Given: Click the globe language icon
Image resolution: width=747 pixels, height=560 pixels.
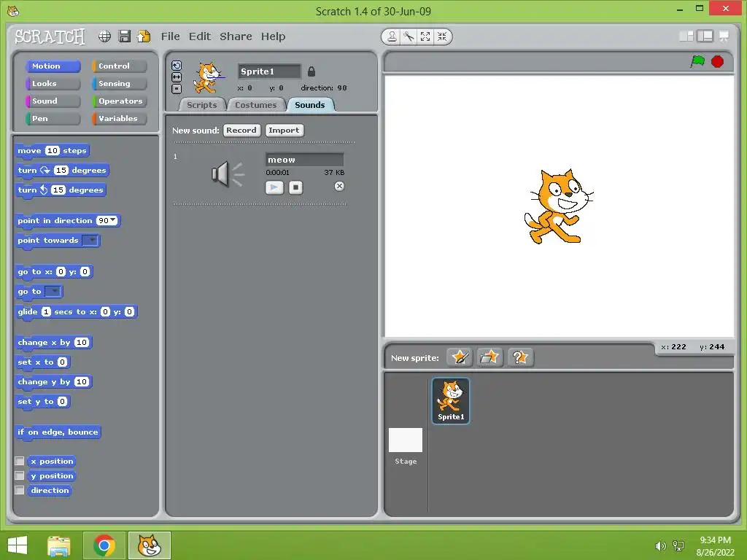Looking at the screenshot, I should coord(104,36).
